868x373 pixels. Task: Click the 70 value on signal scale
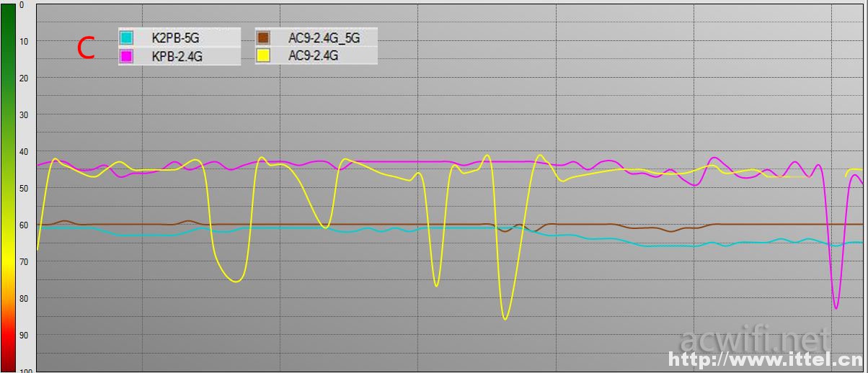pyautogui.click(x=24, y=261)
